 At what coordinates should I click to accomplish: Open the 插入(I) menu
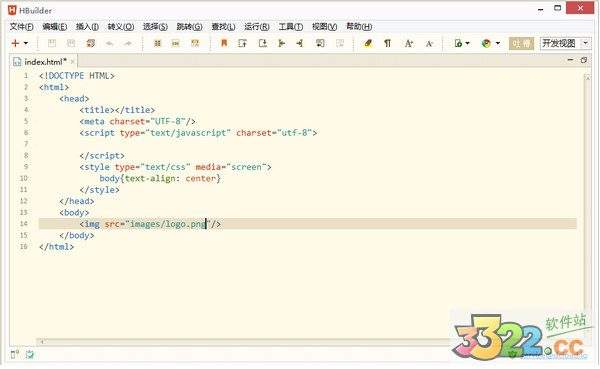(87, 26)
